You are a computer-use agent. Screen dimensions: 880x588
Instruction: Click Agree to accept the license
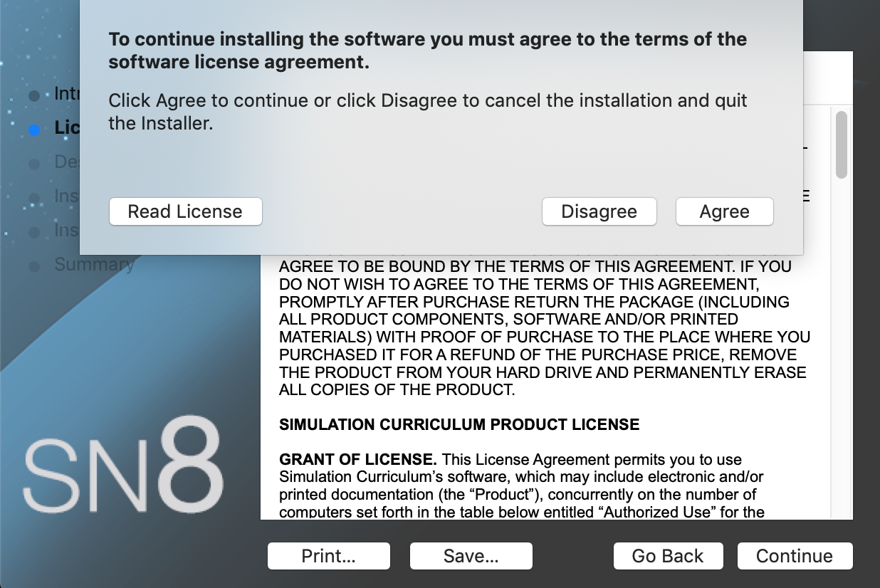coord(724,211)
